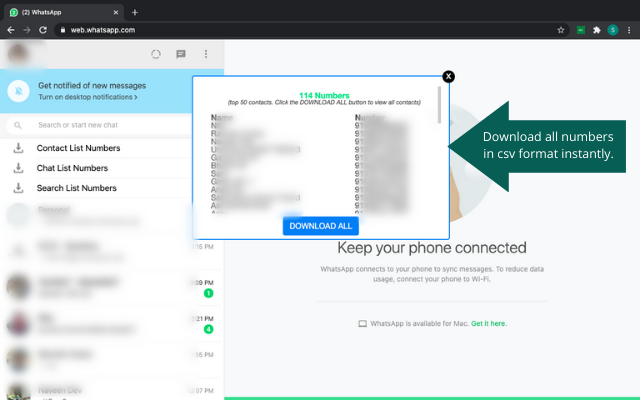Screen dimensions: 640x400
Task: Open the WhatsApp Status circle icon
Action: [156, 54]
